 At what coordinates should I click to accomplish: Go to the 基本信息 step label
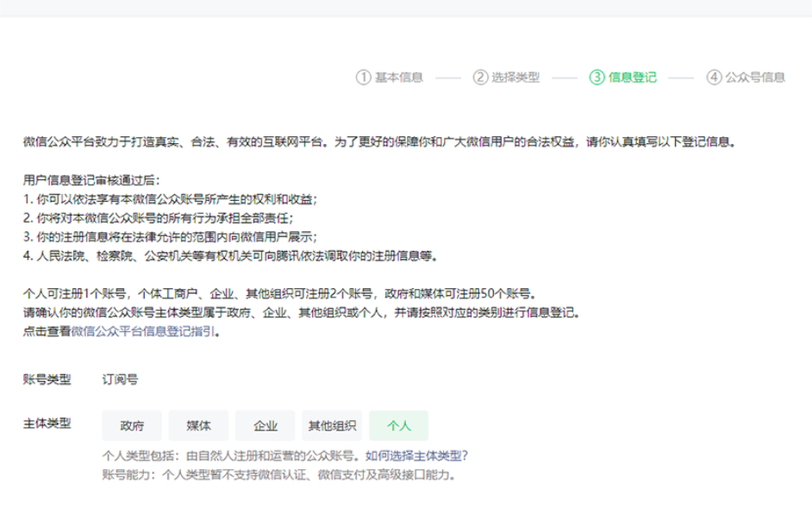[x=399, y=77]
